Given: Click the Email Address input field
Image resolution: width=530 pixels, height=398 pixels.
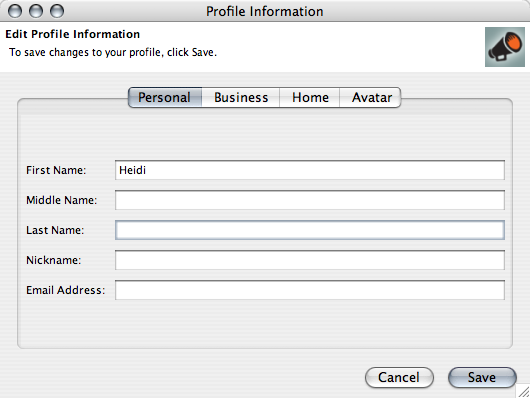Looking at the screenshot, I should click(x=310, y=290).
